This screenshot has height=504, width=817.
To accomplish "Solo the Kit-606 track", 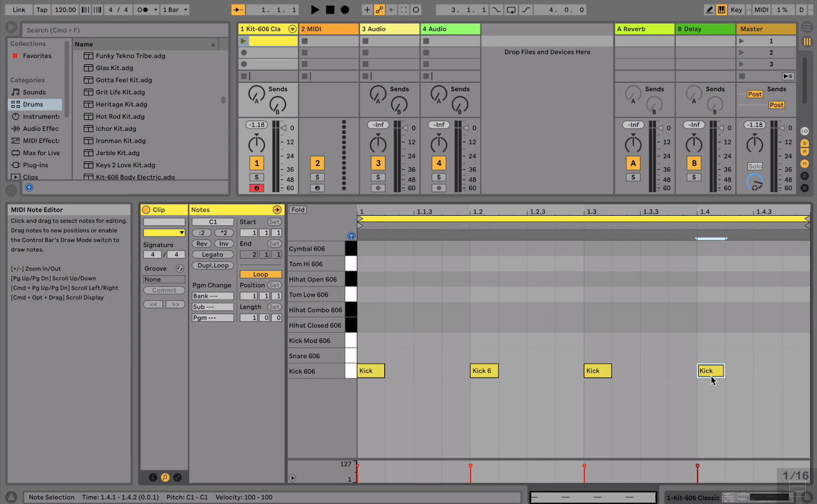I will 256,177.
